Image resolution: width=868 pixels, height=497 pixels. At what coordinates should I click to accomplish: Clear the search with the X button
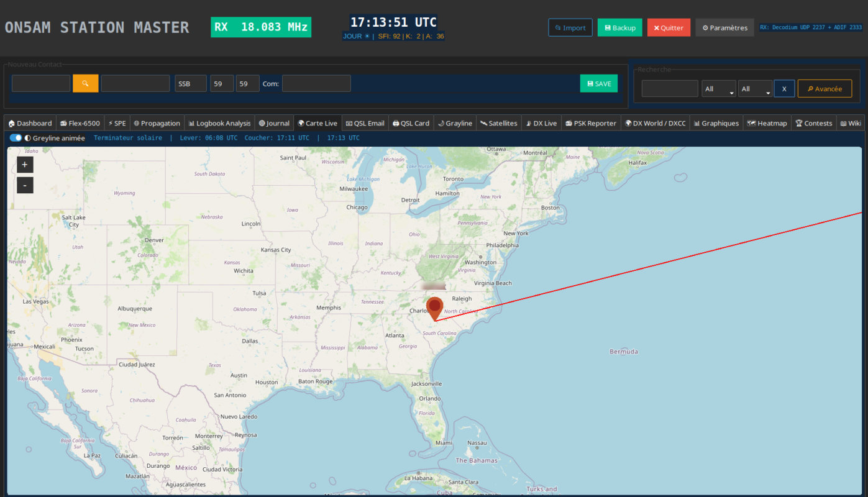tap(784, 89)
